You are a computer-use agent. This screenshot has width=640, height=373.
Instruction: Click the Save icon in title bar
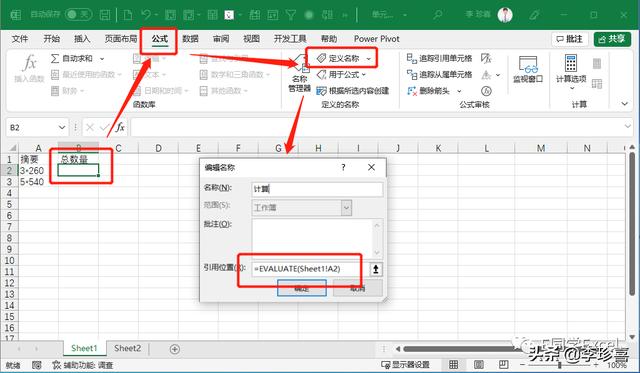coord(105,15)
